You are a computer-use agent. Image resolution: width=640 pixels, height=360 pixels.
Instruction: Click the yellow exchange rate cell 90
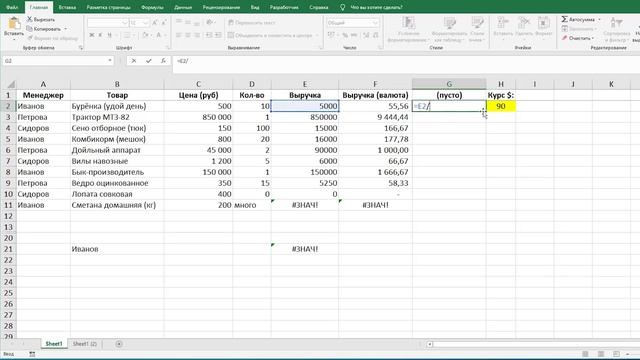(501, 106)
